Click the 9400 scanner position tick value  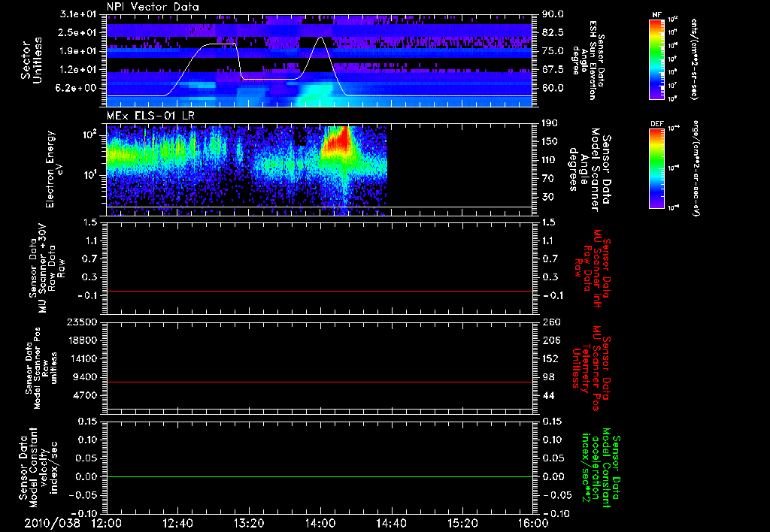click(x=85, y=377)
